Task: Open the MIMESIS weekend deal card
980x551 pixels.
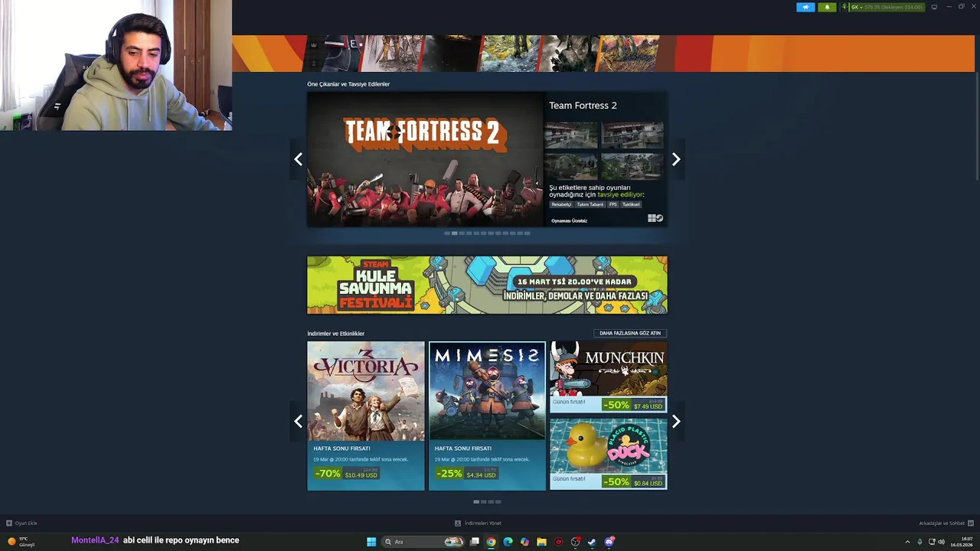Action: point(487,416)
